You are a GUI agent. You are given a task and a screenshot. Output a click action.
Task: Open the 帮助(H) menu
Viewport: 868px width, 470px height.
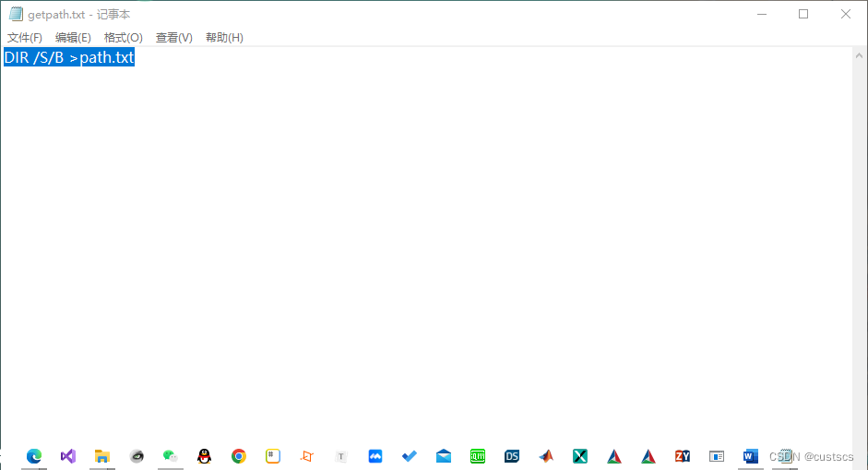point(224,38)
